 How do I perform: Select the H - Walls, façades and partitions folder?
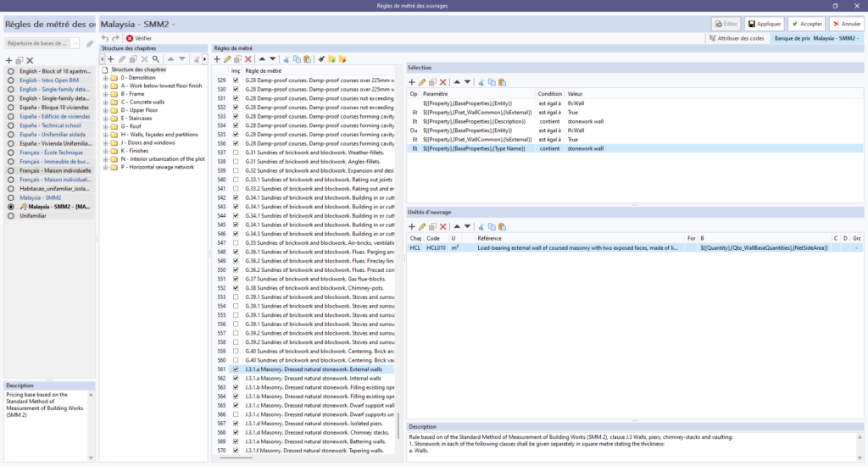pyautogui.click(x=159, y=135)
